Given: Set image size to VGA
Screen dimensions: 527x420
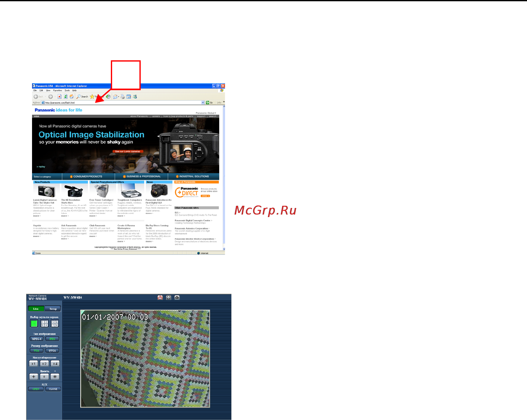Looking at the screenshot, I should 36,351.
